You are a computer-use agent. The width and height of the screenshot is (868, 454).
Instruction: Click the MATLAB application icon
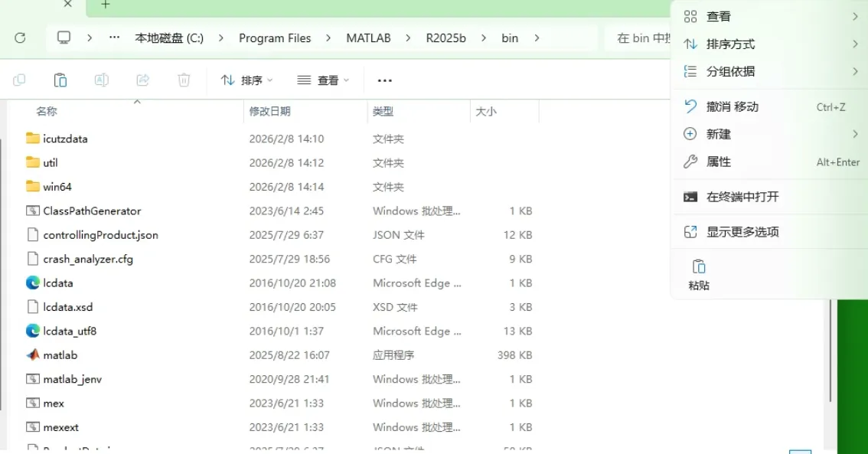[33, 354]
